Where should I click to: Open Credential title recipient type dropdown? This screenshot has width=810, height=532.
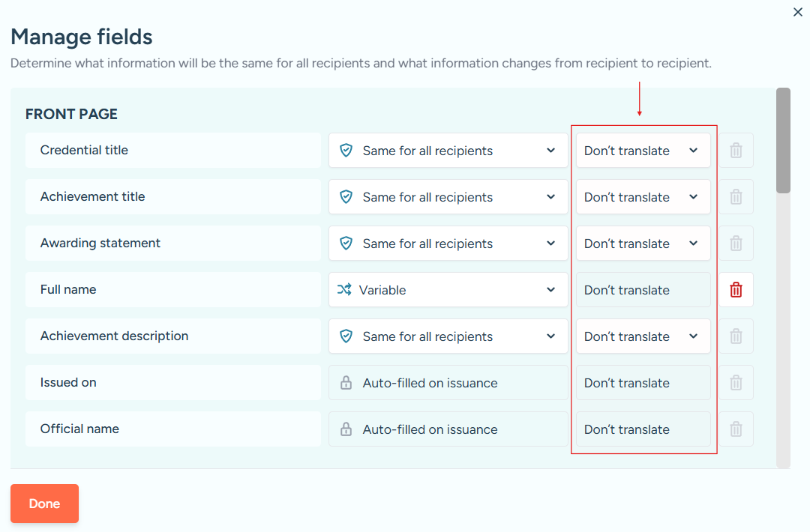tap(448, 151)
